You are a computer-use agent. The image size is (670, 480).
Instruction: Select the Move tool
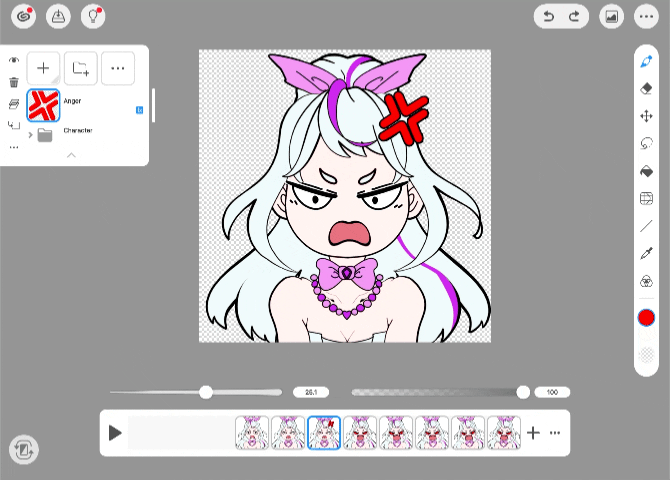(x=646, y=116)
